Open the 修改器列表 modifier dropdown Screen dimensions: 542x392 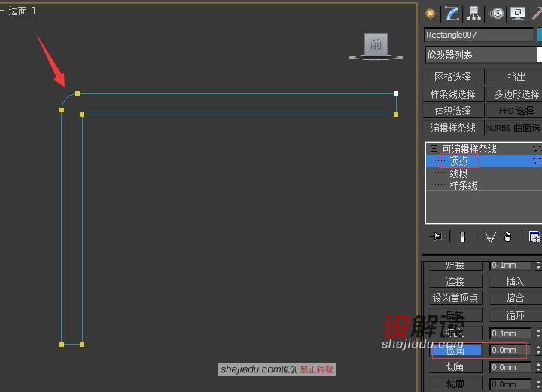[482, 55]
